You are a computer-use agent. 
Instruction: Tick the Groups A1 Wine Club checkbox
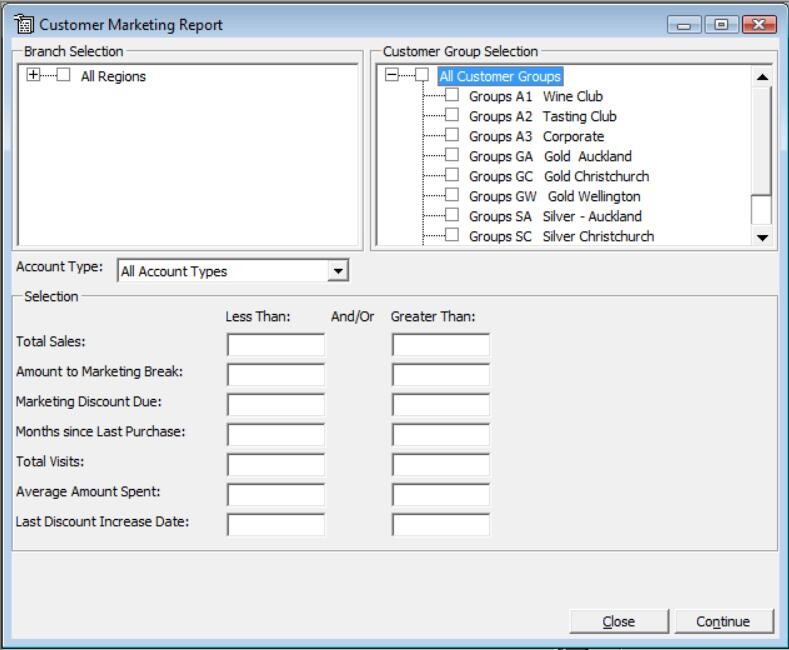tap(452, 95)
